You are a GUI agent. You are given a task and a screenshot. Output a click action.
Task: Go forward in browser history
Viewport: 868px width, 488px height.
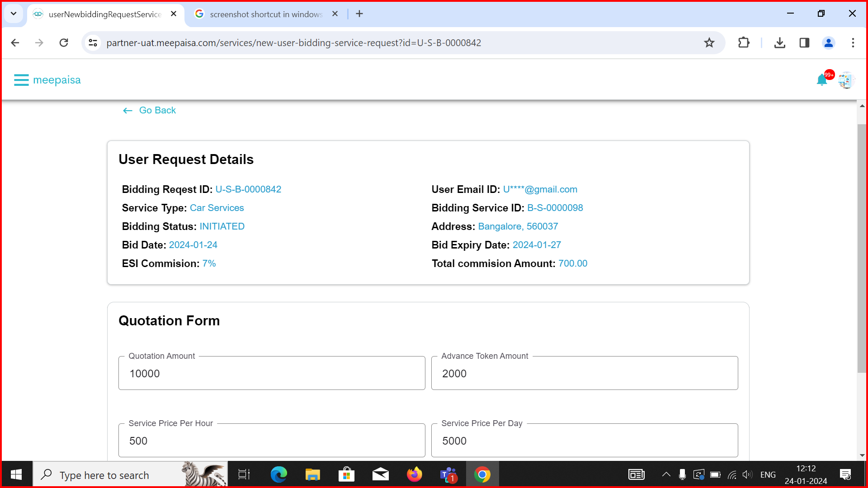click(39, 42)
